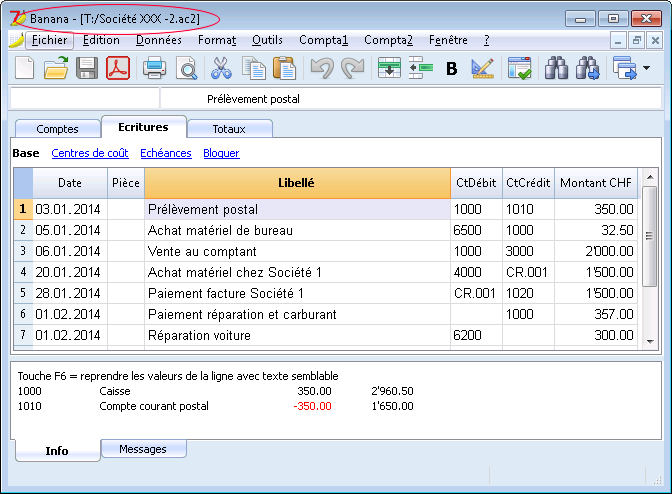This screenshot has width=672, height=494.
Task: Find next with binoculars-arrow icon
Action: pos(588,68)
